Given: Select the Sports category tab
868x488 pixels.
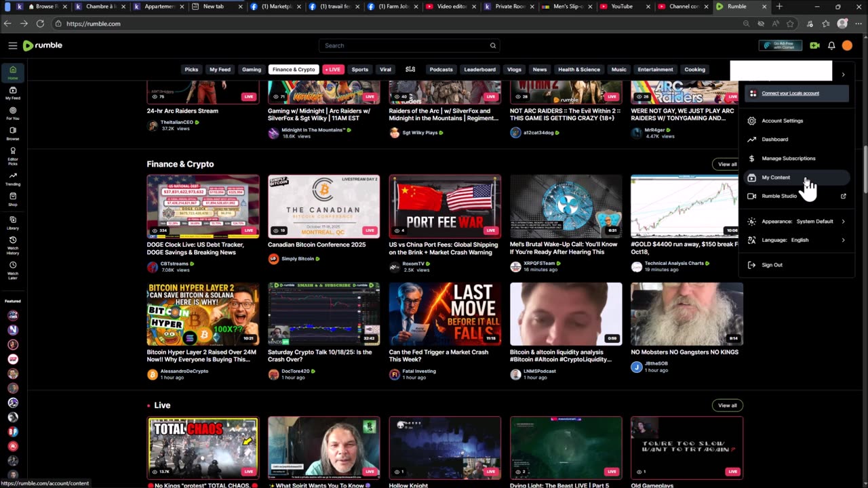Looking at the screenshot, I should point(360,69).
